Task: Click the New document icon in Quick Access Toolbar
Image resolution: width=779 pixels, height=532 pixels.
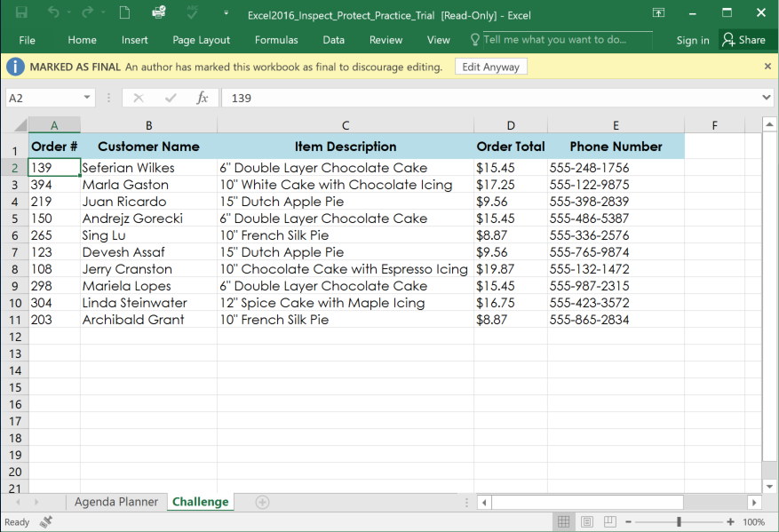Action: tap(124, 13)
